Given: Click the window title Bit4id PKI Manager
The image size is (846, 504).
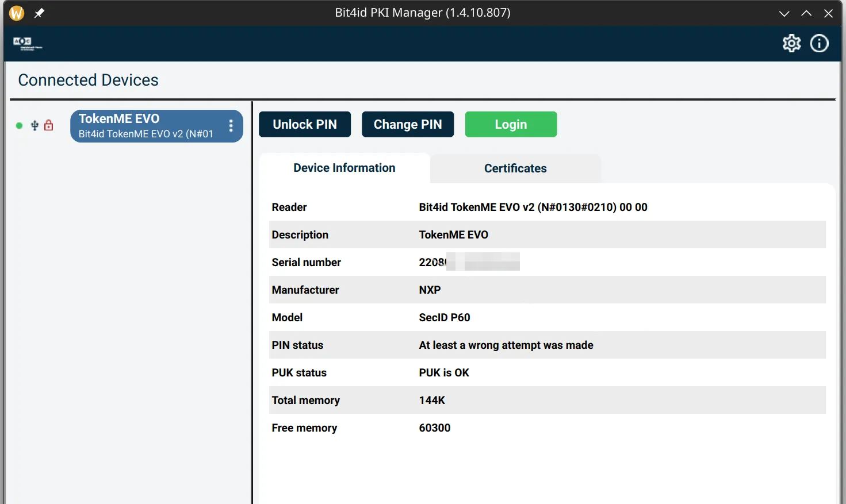Looking at the screenshot, I should click(423, 13).
